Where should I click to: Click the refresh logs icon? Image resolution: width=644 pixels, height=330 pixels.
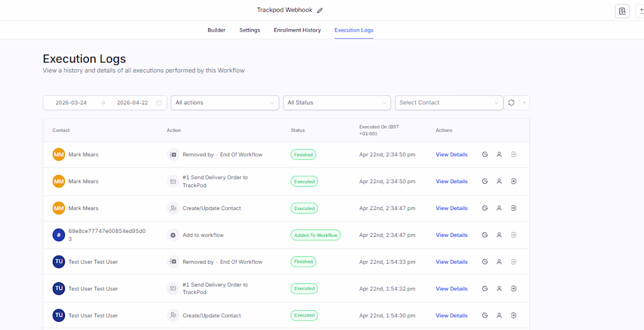click(511, 102)
